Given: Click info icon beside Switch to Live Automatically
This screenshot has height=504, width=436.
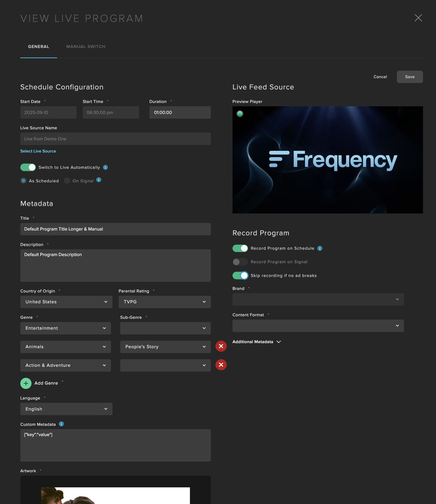Looking at the screenshot, I should point(105,167).
